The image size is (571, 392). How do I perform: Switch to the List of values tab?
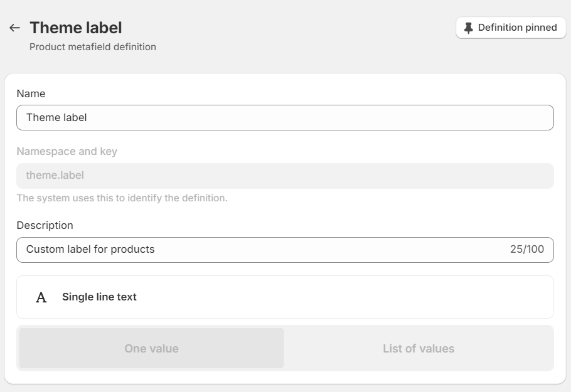[x=417, y=348]
